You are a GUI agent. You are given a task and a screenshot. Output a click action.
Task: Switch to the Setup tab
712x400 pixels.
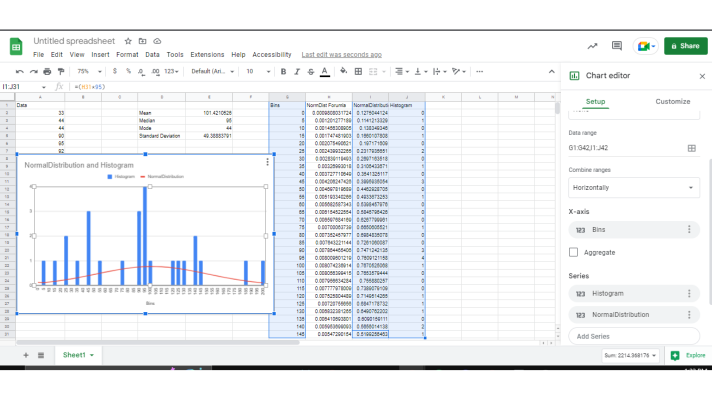[595, 102]
